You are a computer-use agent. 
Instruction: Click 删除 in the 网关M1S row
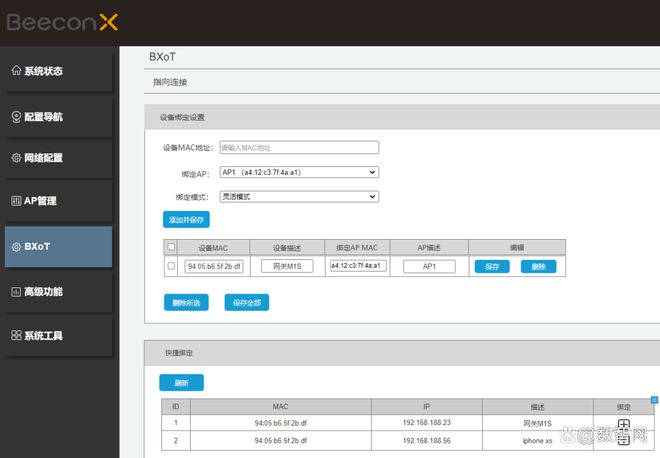point(538,266)
